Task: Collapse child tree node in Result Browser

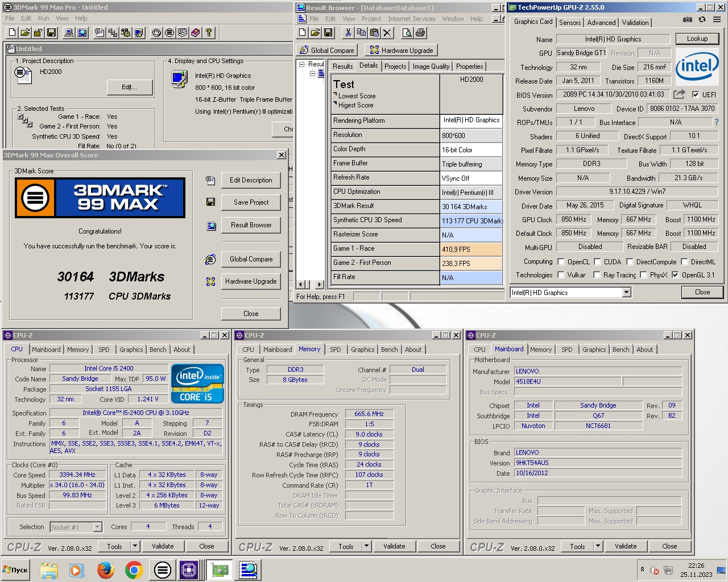Action: coord(312,74)
